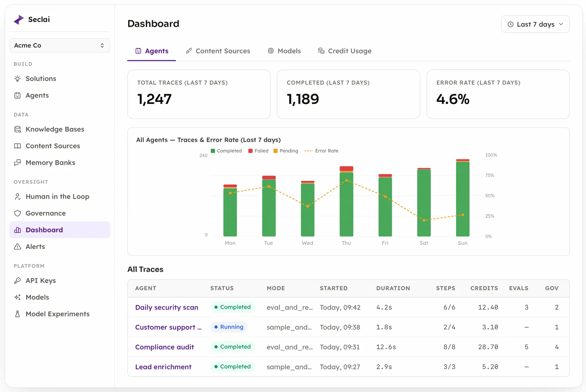The width and height of the screenshot is (586, 392).
Task: Toggle Failed series in chart legend
Action: click(x=258, y=151)
